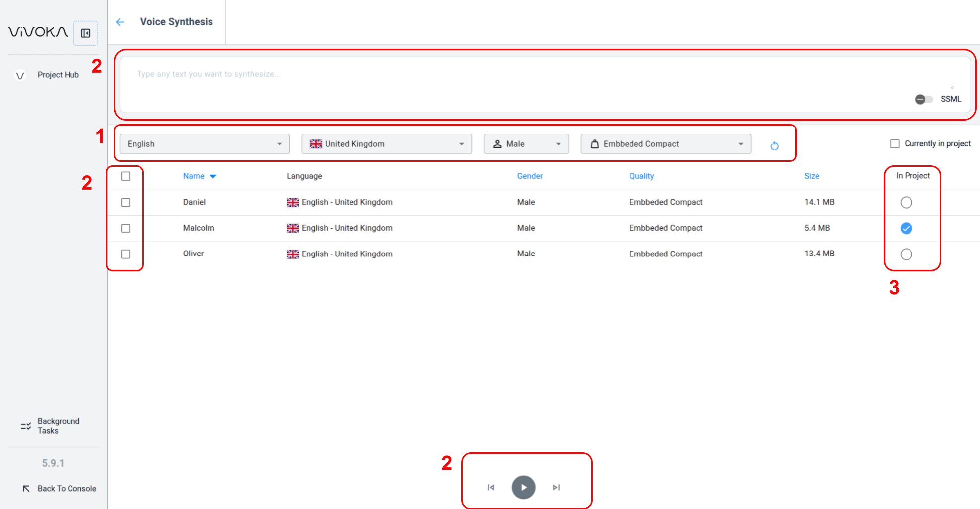This screenshot has width=980, height=509.
Task: Collapse the sidebar using the panel icon
Action: click(86, 33)
